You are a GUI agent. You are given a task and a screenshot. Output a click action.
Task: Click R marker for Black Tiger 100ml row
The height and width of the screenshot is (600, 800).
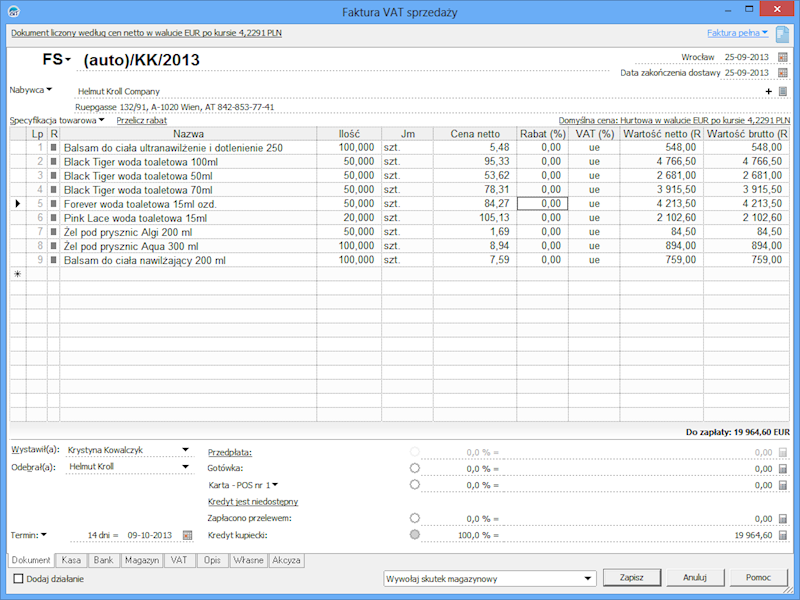click(54, 162)
